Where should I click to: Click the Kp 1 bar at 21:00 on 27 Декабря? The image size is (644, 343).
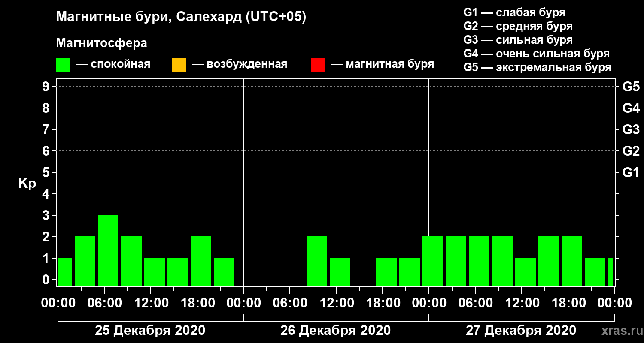tap(595, 272)
